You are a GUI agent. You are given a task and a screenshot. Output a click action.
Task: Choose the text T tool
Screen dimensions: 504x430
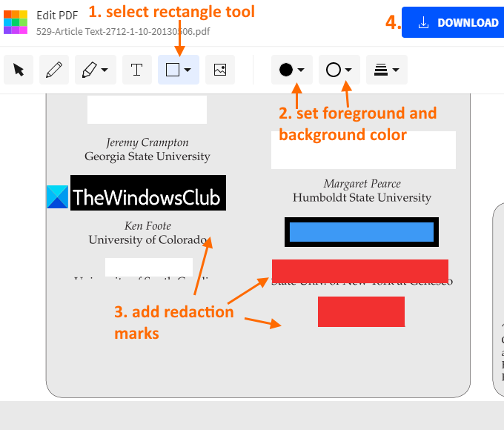coord(137,70)
